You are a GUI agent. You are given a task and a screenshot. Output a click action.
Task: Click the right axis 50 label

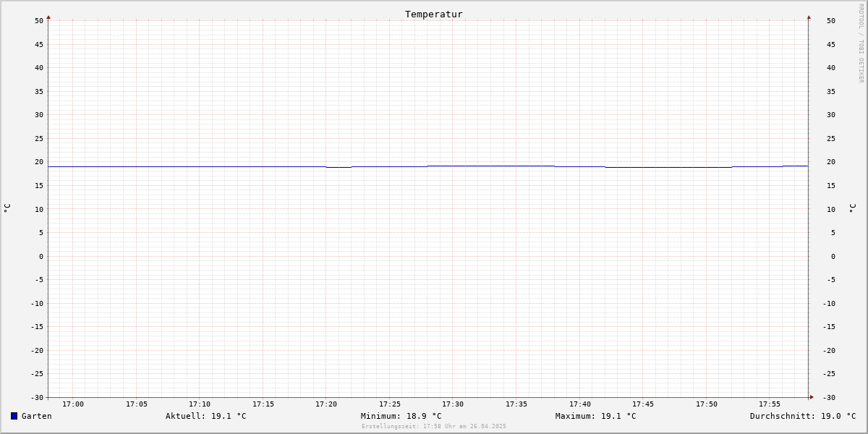click(831, 21)
